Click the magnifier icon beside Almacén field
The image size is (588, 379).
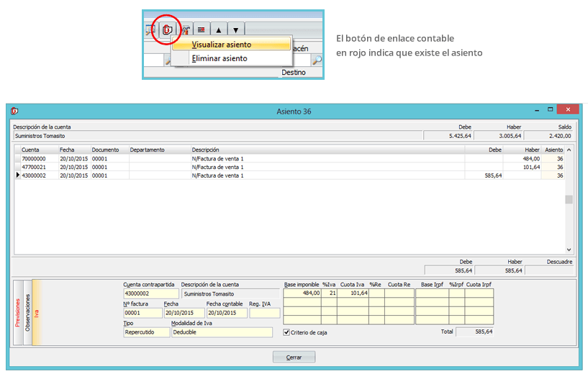[x=316, y=61]
